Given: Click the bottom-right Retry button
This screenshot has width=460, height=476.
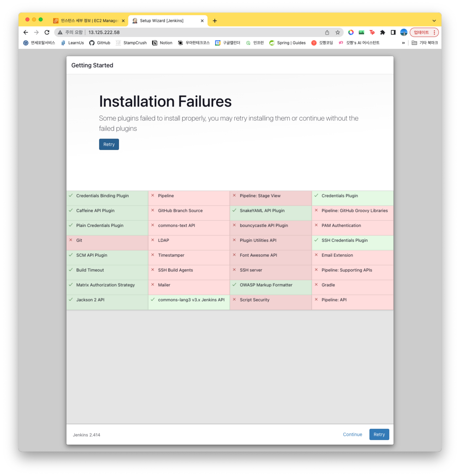Looking at the screenshot, I should pos(379,434).
